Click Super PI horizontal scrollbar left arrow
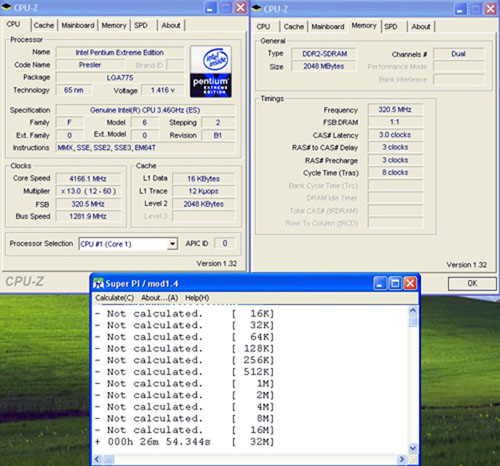 pos(97,459)
